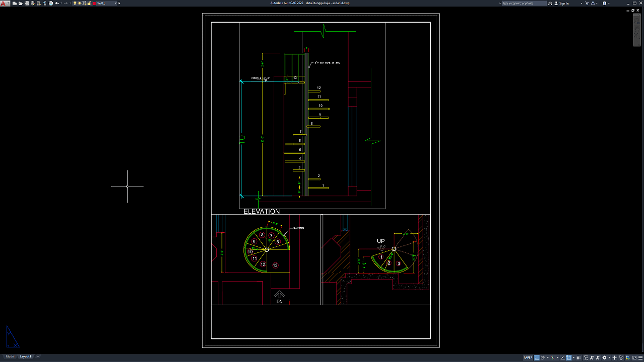The width and height of the screenshot is (644, 362).
Task: Switch to the Model tab
Action: [x=10, y=356]
